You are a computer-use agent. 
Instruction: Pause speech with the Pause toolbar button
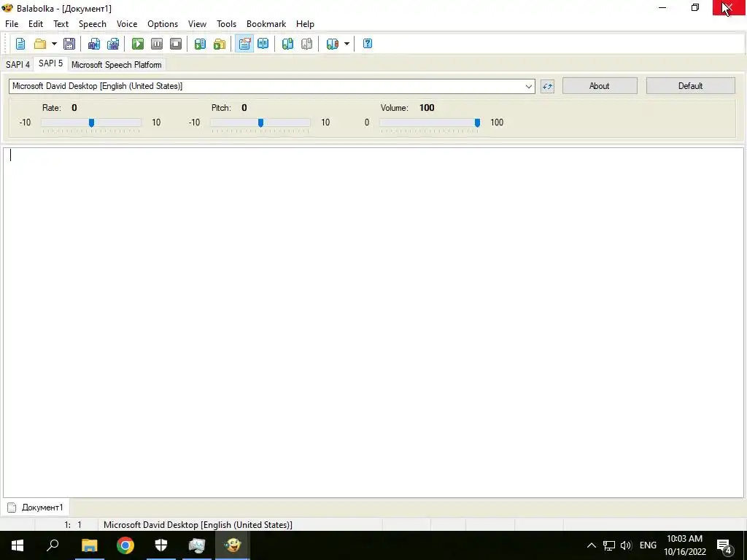157,44
